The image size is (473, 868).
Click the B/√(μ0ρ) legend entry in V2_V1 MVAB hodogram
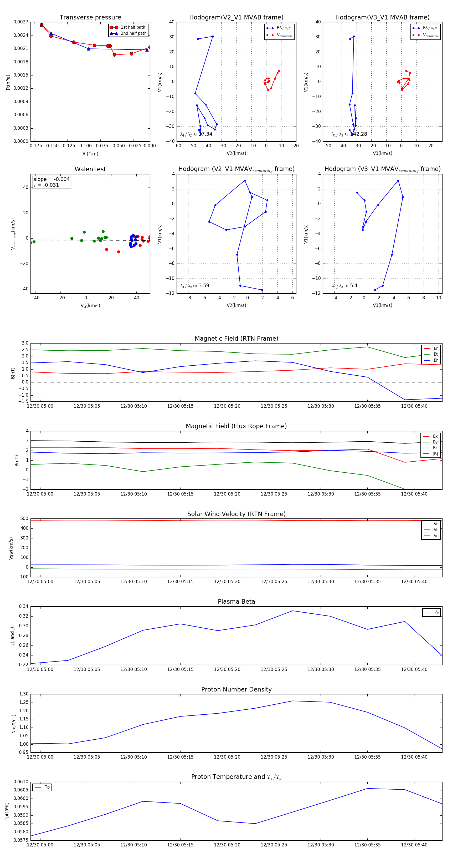pos(279,28)
